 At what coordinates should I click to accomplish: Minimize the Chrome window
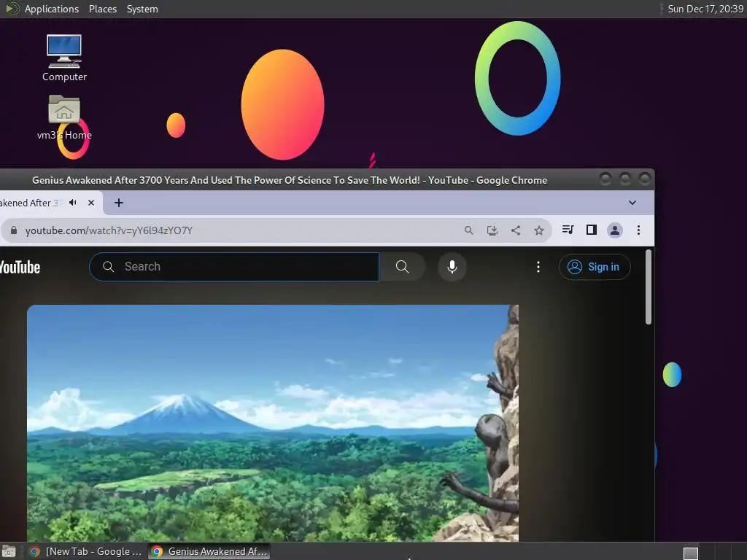pos(605,179)
